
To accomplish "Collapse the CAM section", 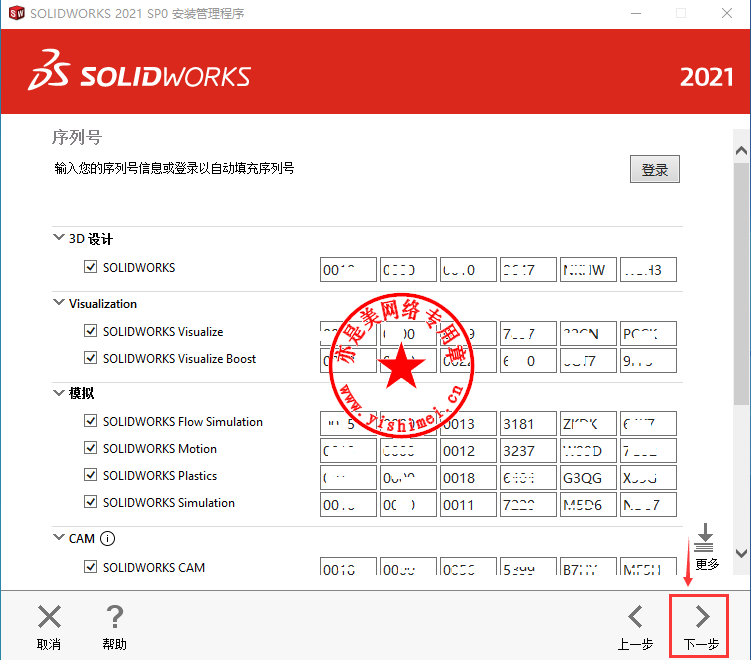I will [x=58, y=537].
